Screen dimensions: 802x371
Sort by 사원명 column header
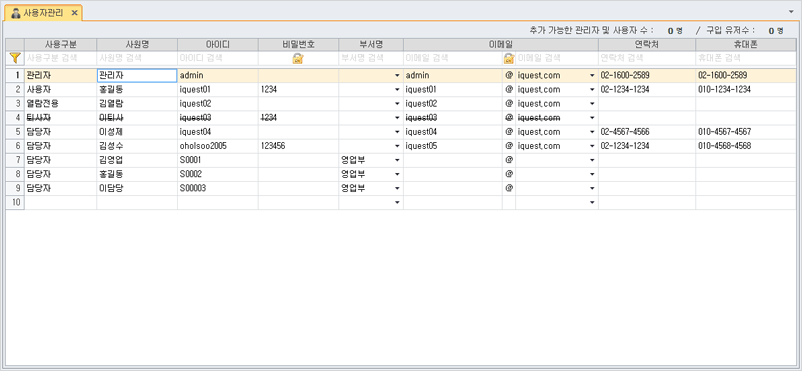coord(137,45)
